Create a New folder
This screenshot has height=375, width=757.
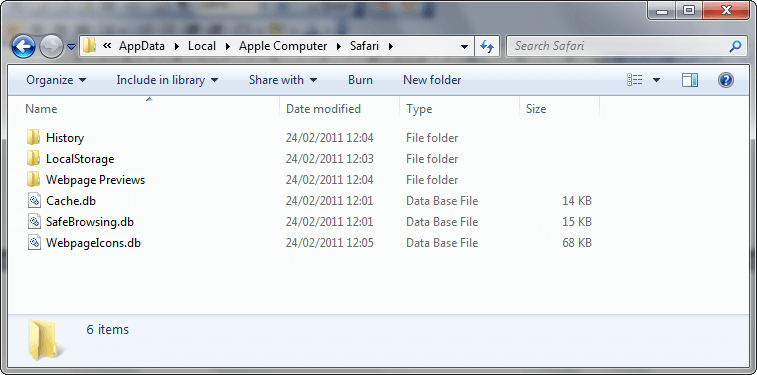pos(432,80)
